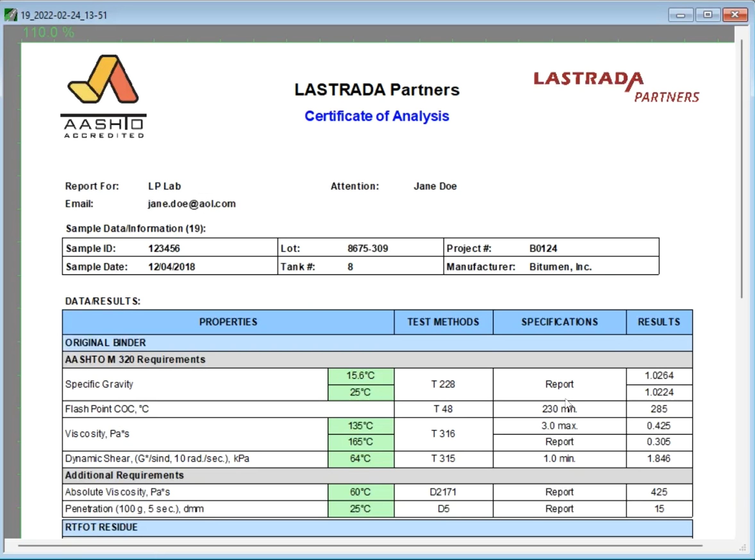Select viscosity result 0.305
Image resolution: width=755 pixels, height=560 pixels.
pyautogui.click(x=659, y=442)
